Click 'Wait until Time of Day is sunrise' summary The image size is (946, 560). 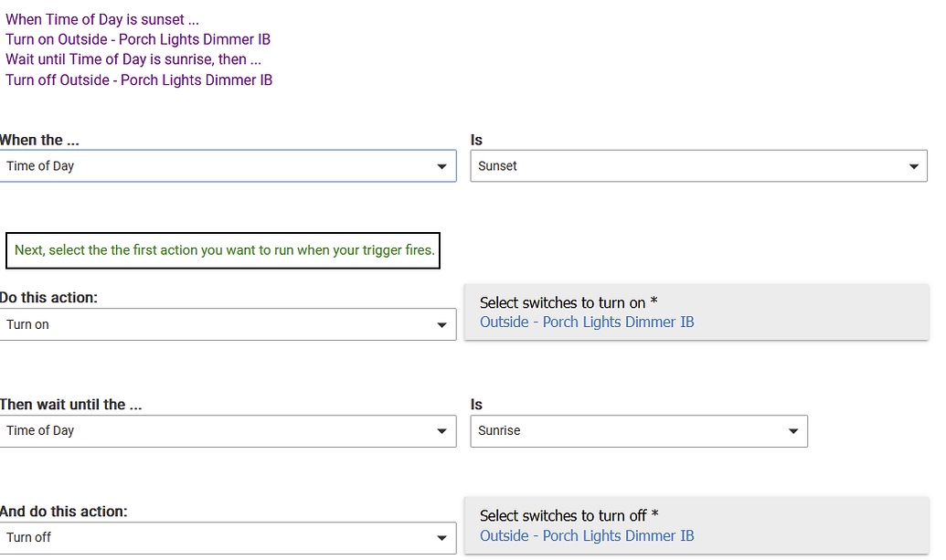[133, 59]
